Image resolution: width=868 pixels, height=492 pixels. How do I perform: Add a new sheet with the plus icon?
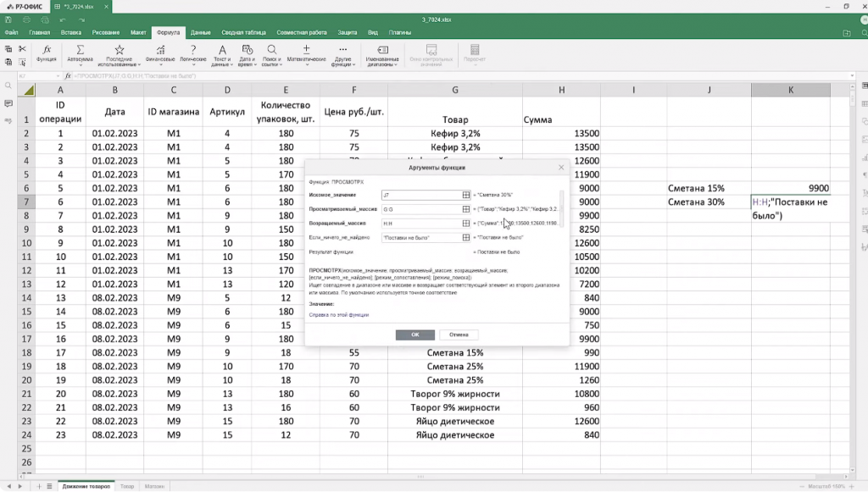(39, 486)
